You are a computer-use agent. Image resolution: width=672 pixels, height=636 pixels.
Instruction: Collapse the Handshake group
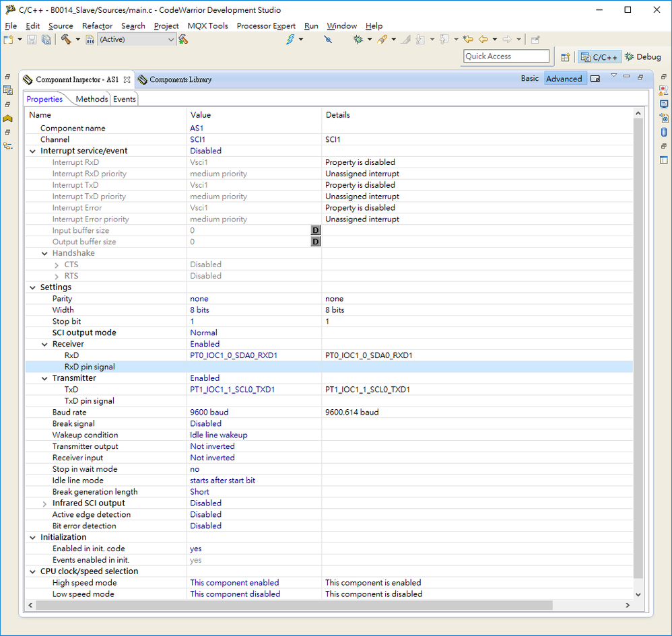pos(44,254)
